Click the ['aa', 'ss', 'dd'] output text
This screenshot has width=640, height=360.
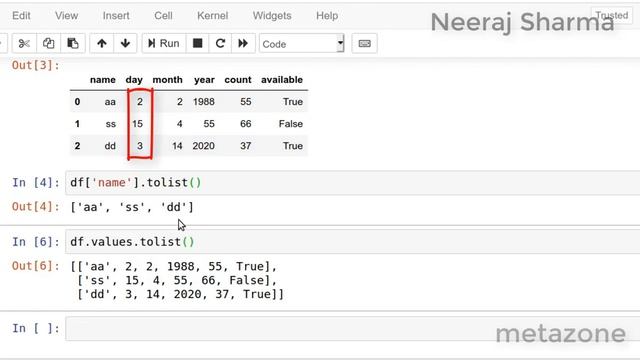(x=132, y=207)
